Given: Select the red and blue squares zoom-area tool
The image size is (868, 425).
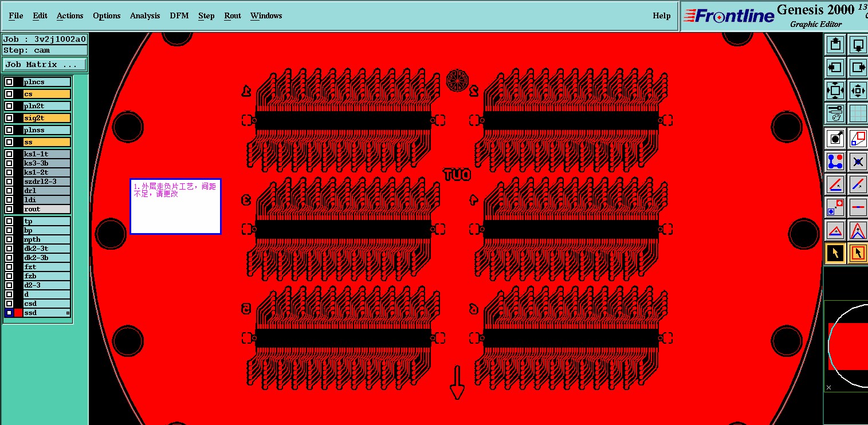Looking at the screenshot, I should coord(858,138).
